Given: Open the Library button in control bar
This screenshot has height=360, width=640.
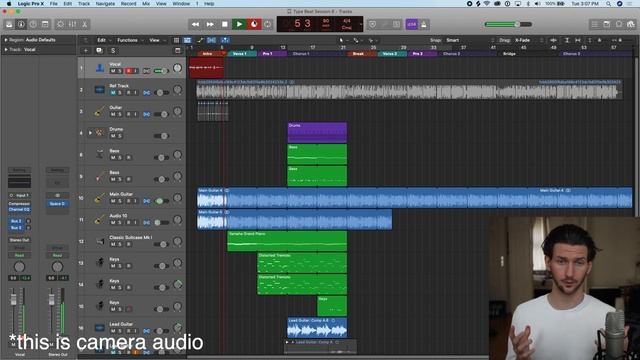Looking at the screenshot, I should (x=9, y=24).
